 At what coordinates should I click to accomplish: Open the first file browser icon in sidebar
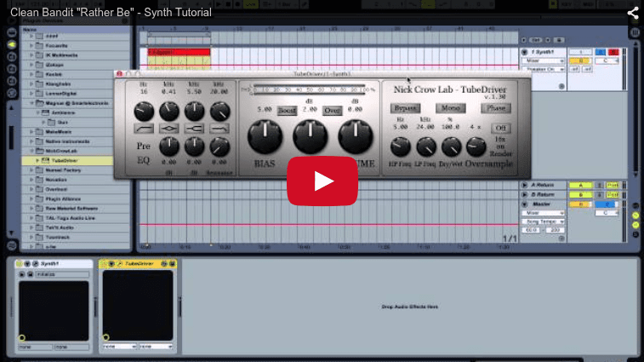point(12,57)
